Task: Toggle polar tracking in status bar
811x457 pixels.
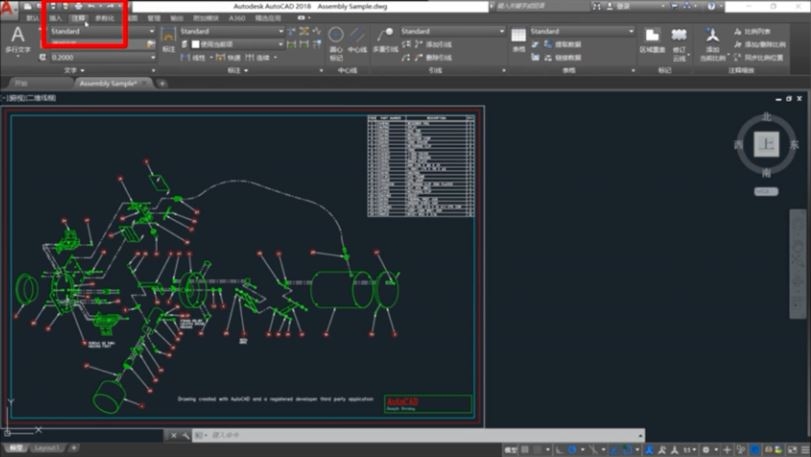Action: 572,450
